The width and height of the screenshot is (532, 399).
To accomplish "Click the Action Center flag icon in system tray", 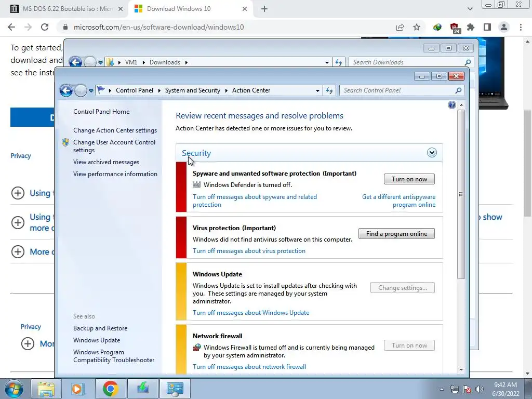I will pos(467,389).
